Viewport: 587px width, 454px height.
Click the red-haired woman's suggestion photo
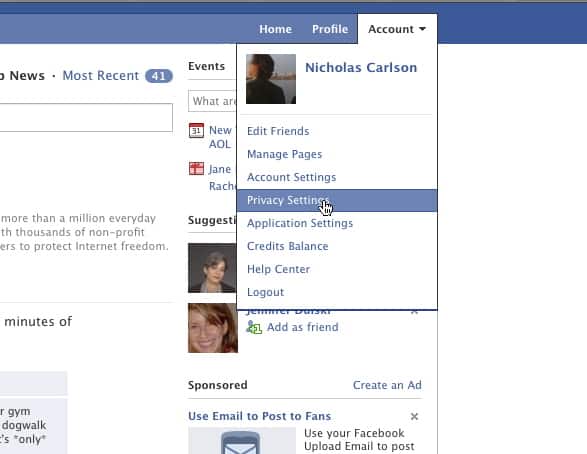click(x=213, y=328)
